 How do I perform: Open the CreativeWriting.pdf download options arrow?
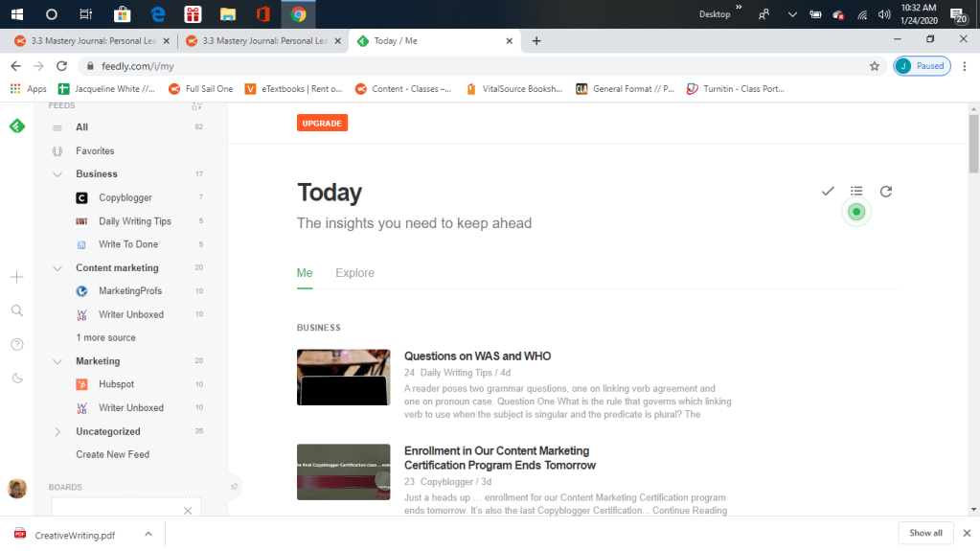pyautogui.click(x=148, y=534)
